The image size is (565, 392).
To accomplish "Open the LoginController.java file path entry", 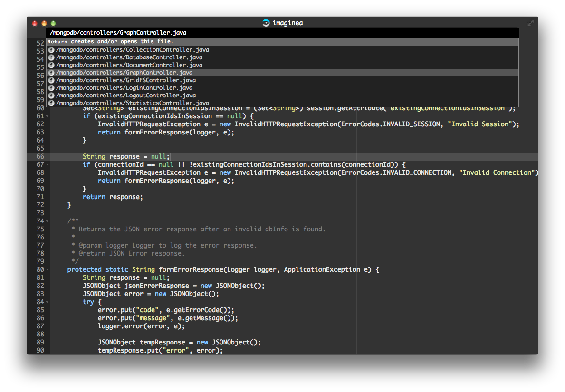I will [x=124, y=88].
